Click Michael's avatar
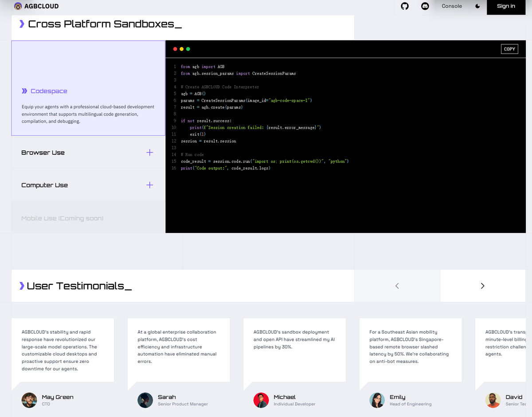 tap(261, 400)
